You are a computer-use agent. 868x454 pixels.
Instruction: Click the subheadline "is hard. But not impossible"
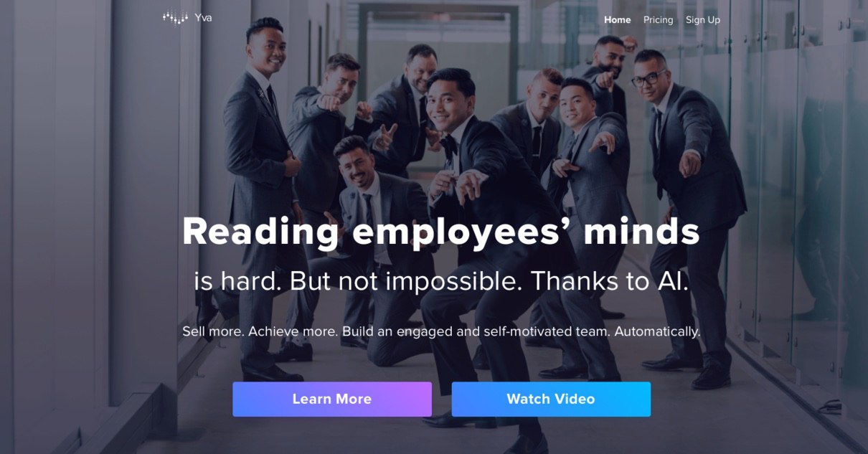tap(358, 282)
